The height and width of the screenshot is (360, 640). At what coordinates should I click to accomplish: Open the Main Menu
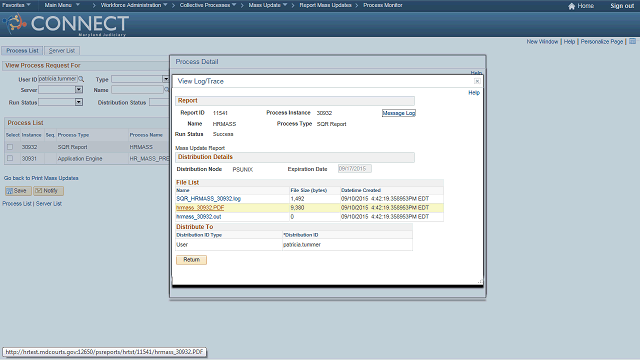62,5
